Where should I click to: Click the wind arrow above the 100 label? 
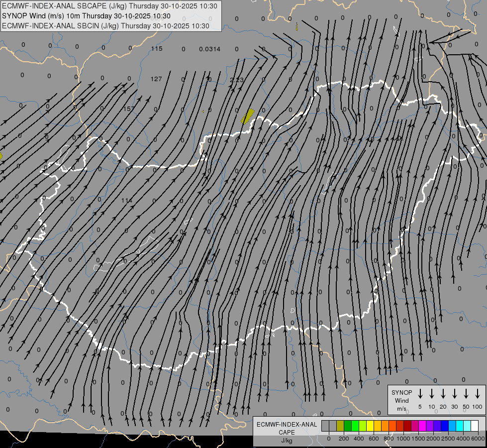pyautogui.click(x=477, y=394)
